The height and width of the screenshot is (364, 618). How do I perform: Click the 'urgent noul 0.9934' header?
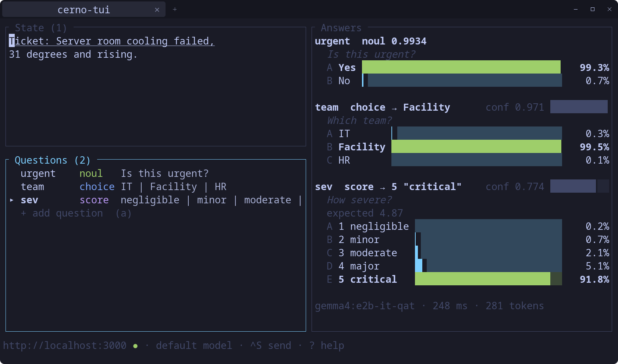[371, 41]
